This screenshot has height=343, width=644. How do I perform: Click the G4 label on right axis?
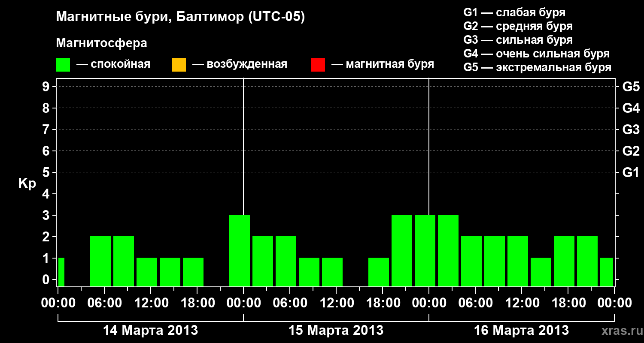pos(631,108)
